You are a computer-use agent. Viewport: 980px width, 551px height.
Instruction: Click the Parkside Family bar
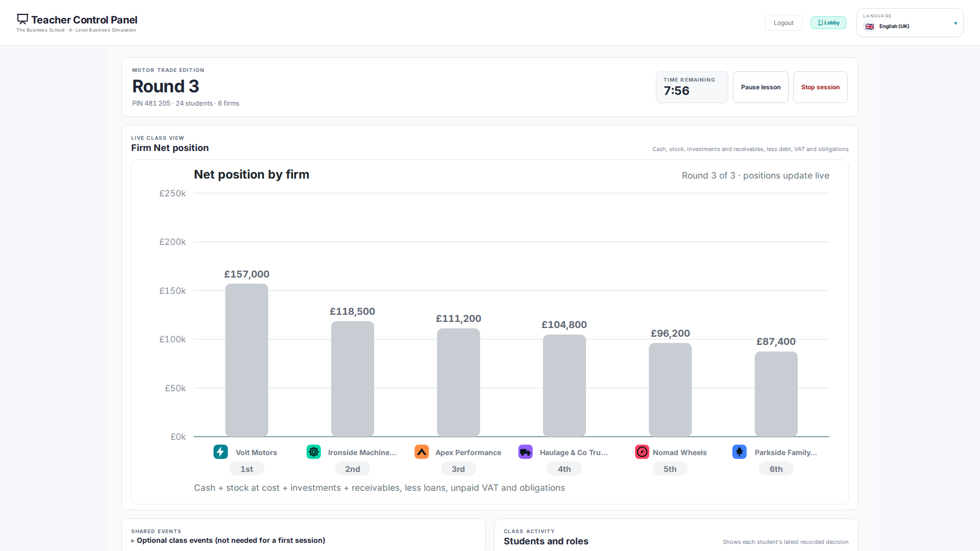click(776, 394)
